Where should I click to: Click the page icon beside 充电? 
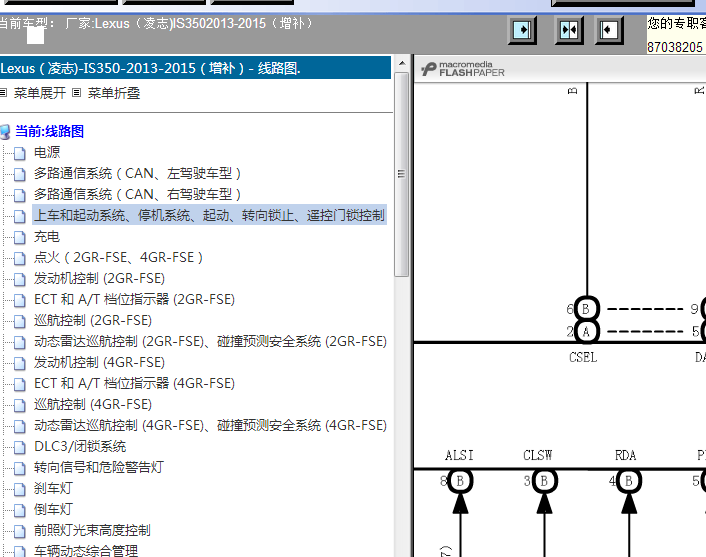tap(19, 237)
